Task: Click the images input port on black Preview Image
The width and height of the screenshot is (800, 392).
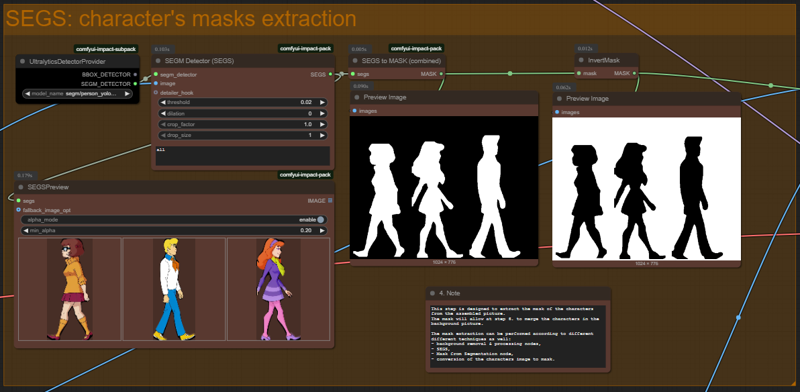Action: (x=355, y=111)
